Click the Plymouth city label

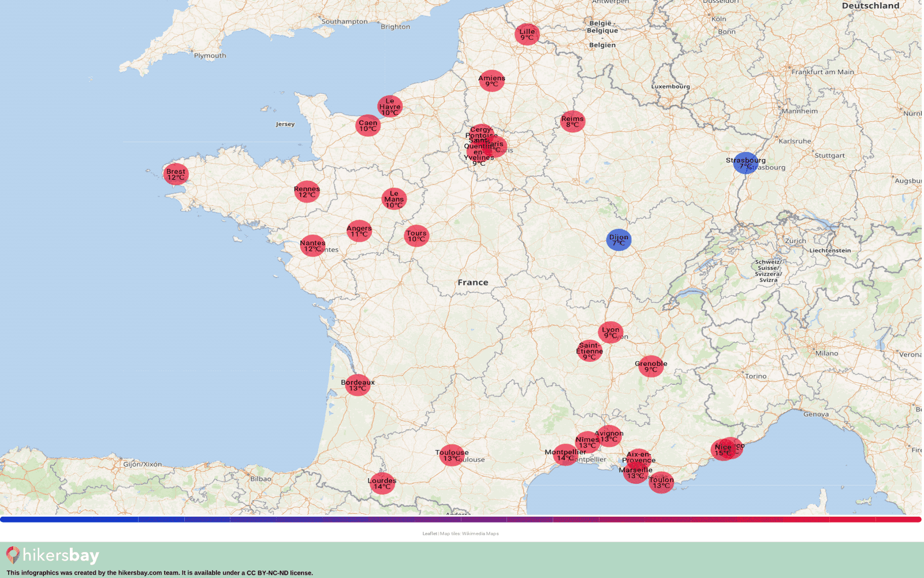pyautogui.click(x=210, y=56)
